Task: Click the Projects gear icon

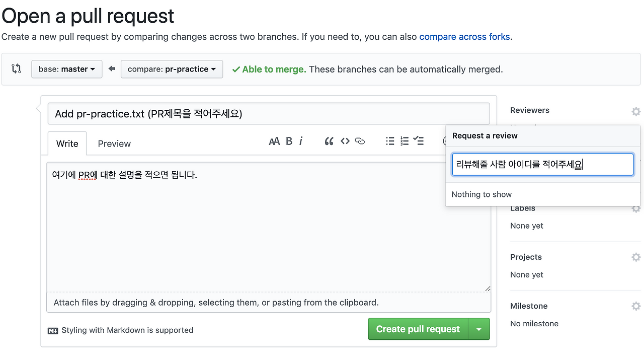Action: pos(636,257)
